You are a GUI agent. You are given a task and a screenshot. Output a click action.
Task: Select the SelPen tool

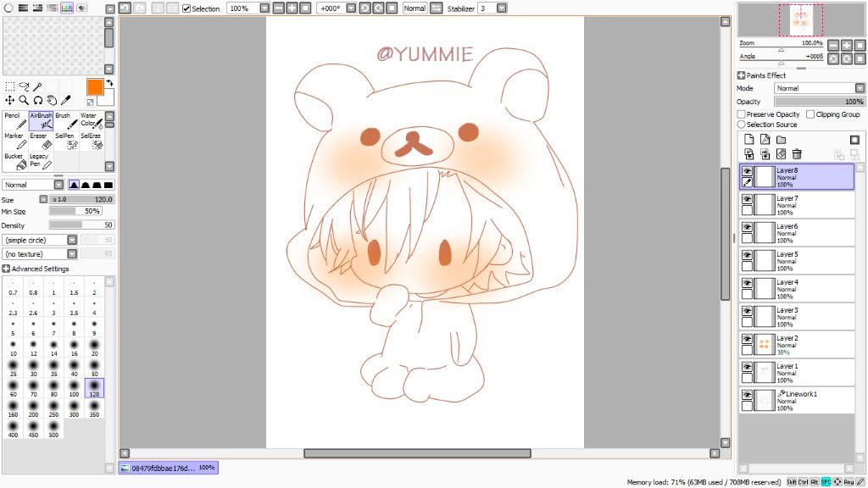coord(66,141)
